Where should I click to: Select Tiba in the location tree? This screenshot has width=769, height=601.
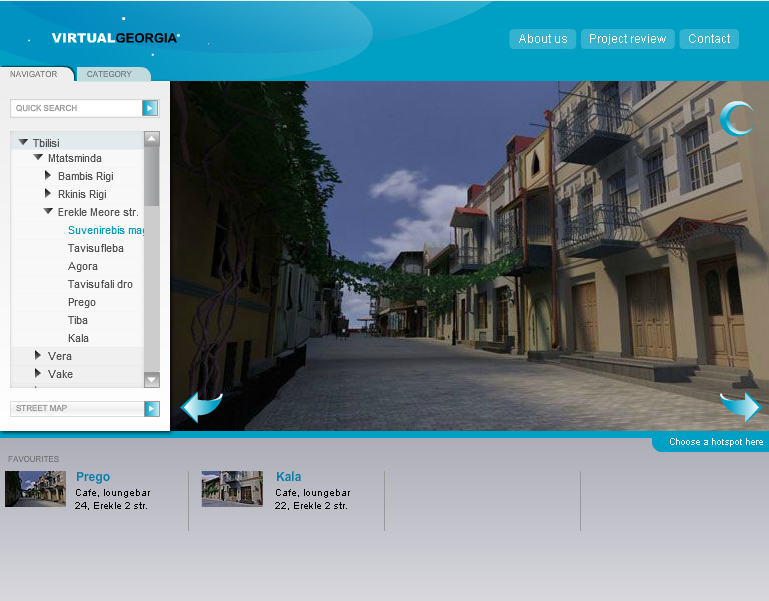[x=77, y=320]
